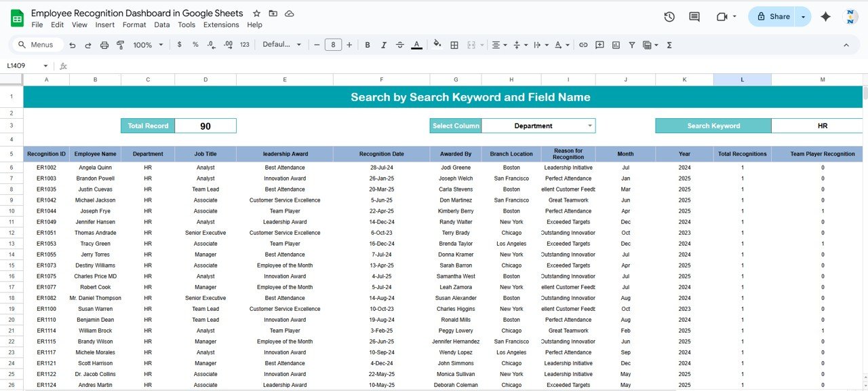Open the Extensions menu
Screen dimensions: 868x391
tap(221, 24)
